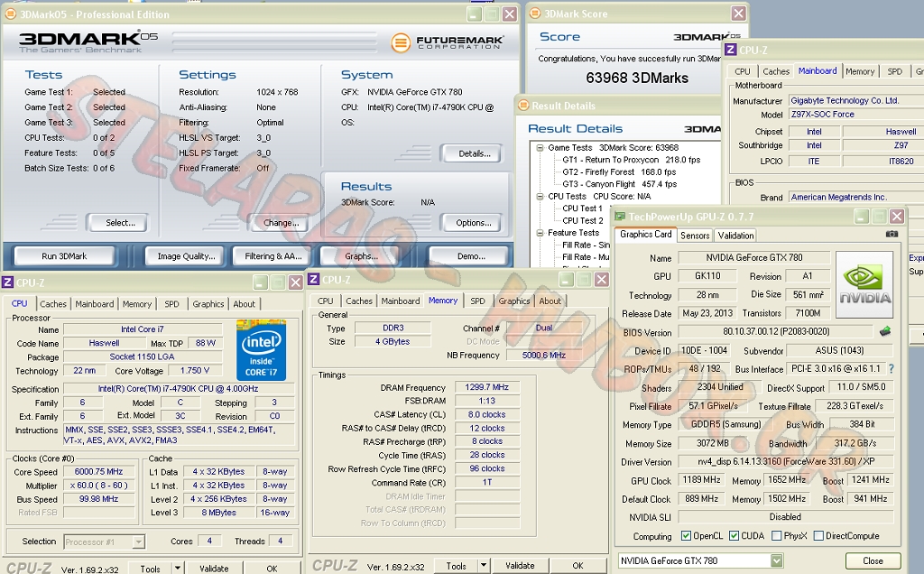Select GT1 - Return To Proxycon result

[631, 160]
